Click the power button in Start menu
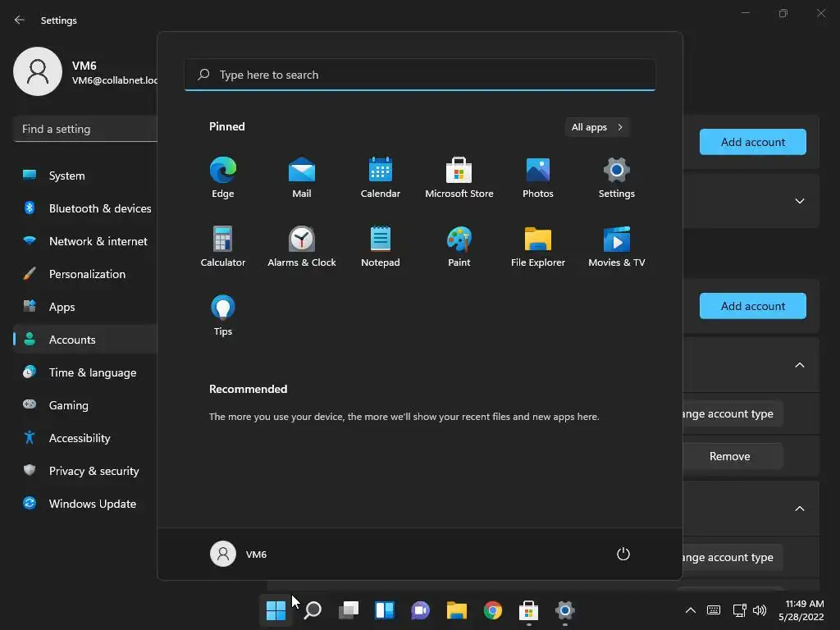The image size is (840, 630). 623,554
